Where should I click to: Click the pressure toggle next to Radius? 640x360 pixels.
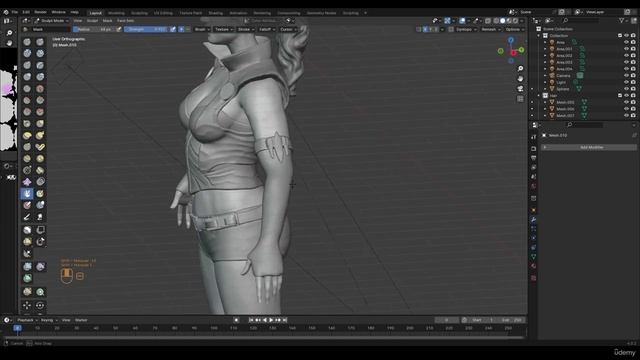tap(118, 29)
